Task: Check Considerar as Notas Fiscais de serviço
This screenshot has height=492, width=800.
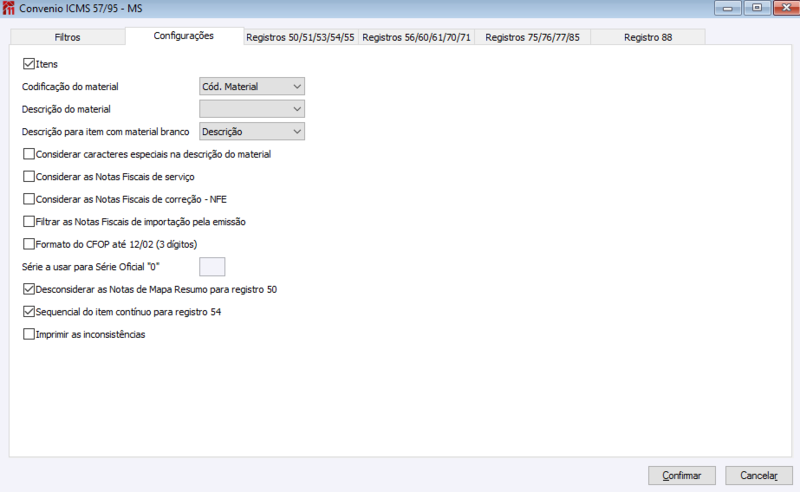Action: [29, 177]
